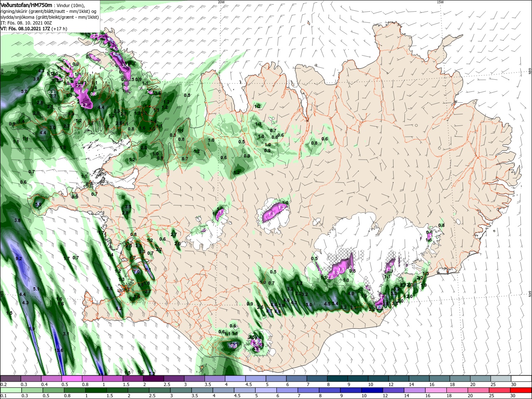Click upper legend swatch between 9 and 10
This screenshot has width=532, height=399.
(x=357, y=378)
